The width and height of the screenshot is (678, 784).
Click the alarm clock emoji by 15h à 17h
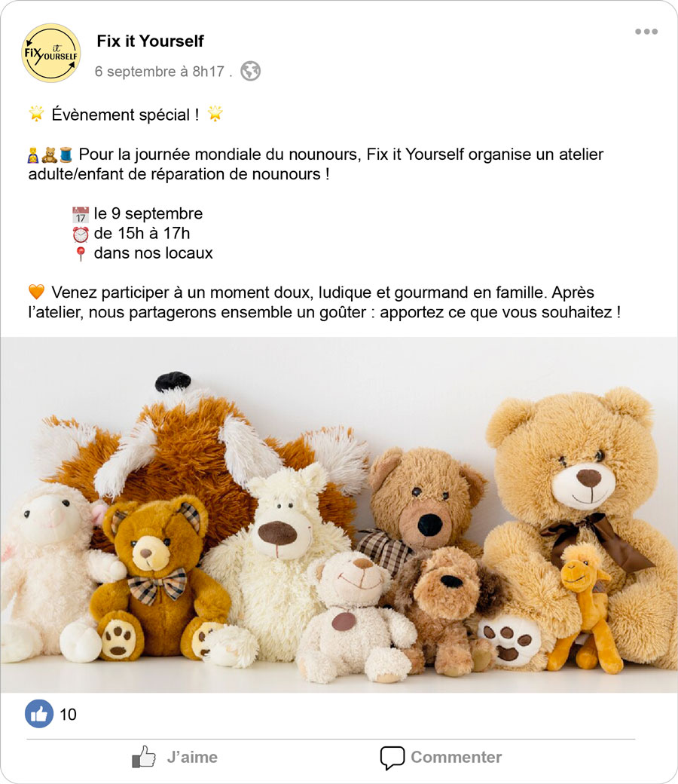81,234
